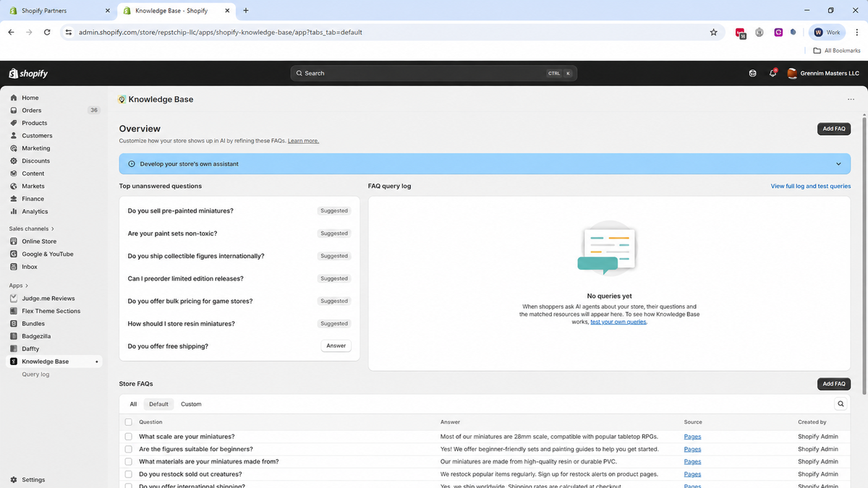Image resolution: width=868 pixels, height=488 pixels.
Task: Open the notifications bell icon
Action: point(773,73)
